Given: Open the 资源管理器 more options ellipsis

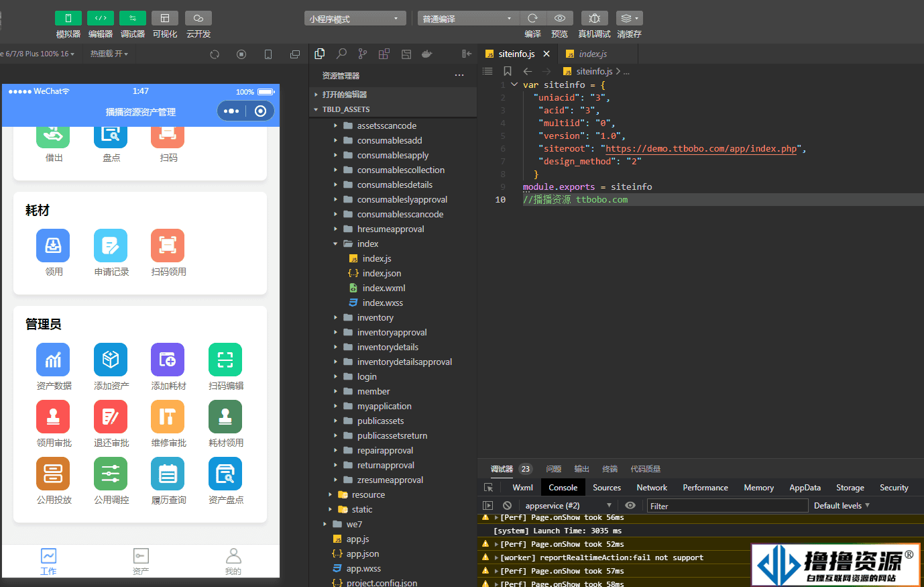Looking at the screenshot, I should click(459, 75).
